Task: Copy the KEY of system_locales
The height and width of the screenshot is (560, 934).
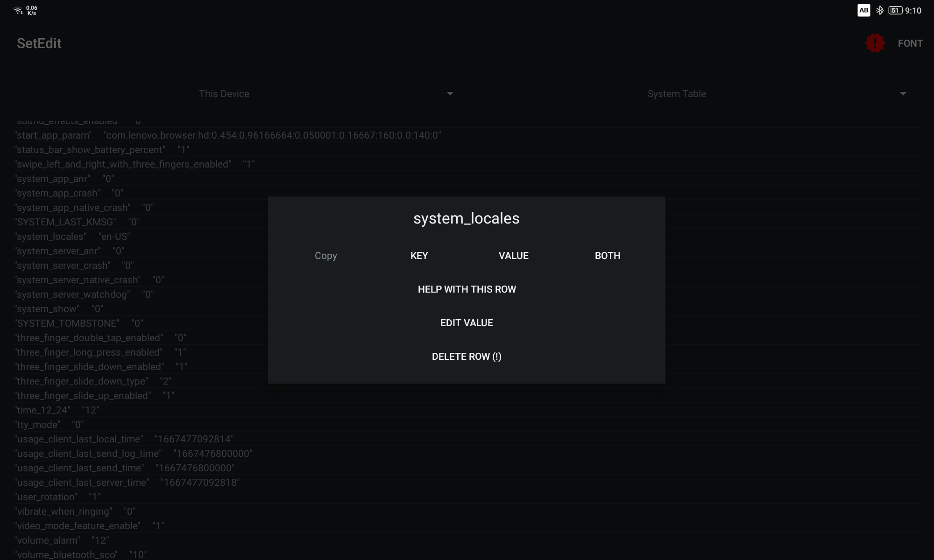Action: [419, 256]
